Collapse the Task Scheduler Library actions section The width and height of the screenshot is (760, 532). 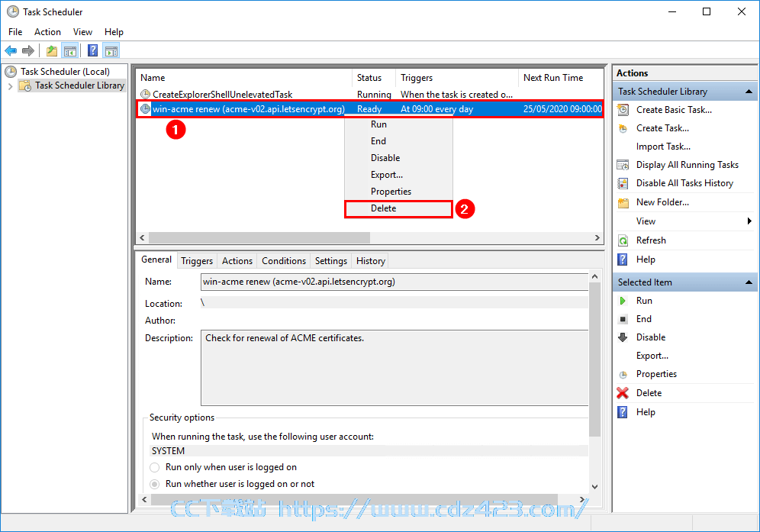(749, 91)
